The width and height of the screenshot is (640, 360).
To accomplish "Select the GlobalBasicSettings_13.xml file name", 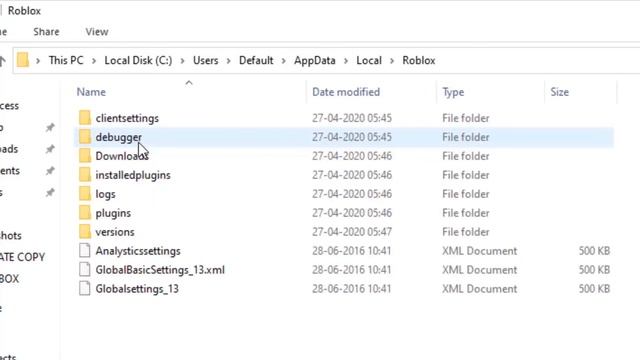I will tap(160, 270).
